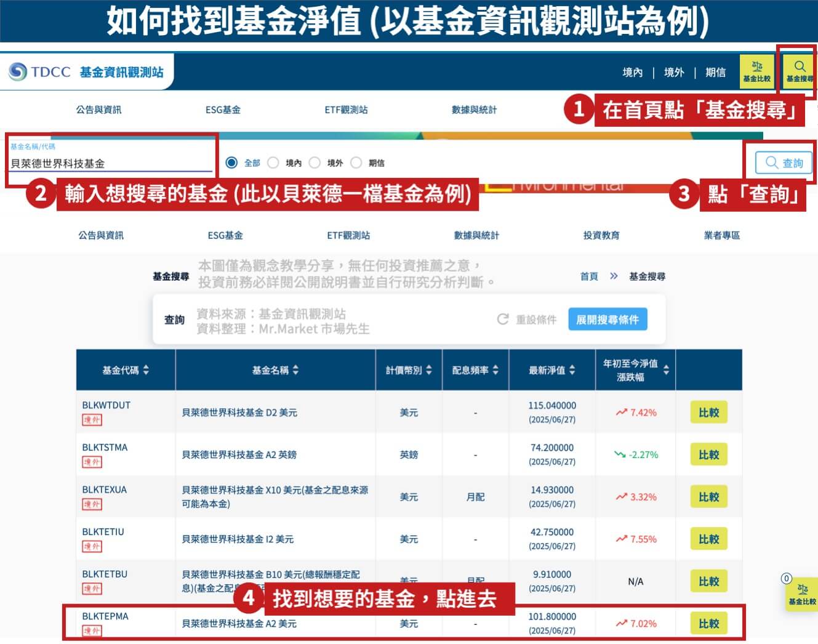Select the 期信 radio button

click(x=356, y=163)
